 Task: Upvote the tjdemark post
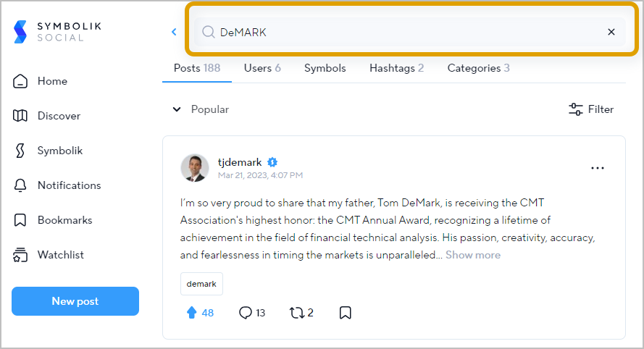[192, 313]
